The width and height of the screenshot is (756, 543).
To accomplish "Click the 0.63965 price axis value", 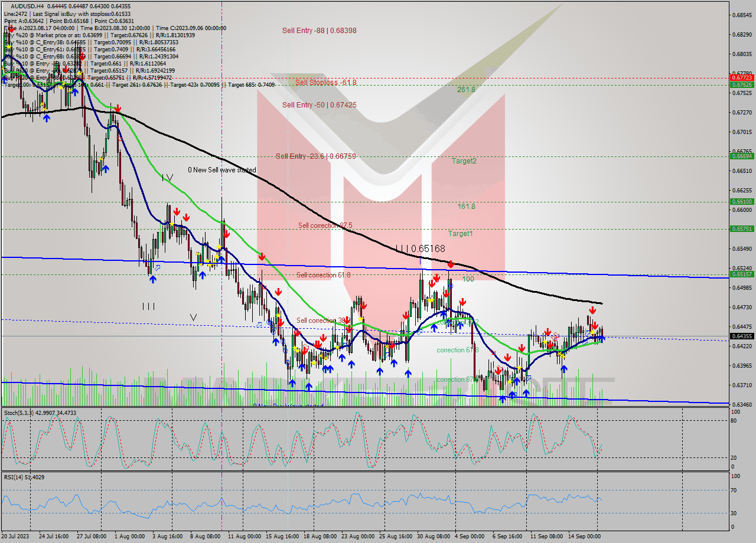I will (741, 365).
